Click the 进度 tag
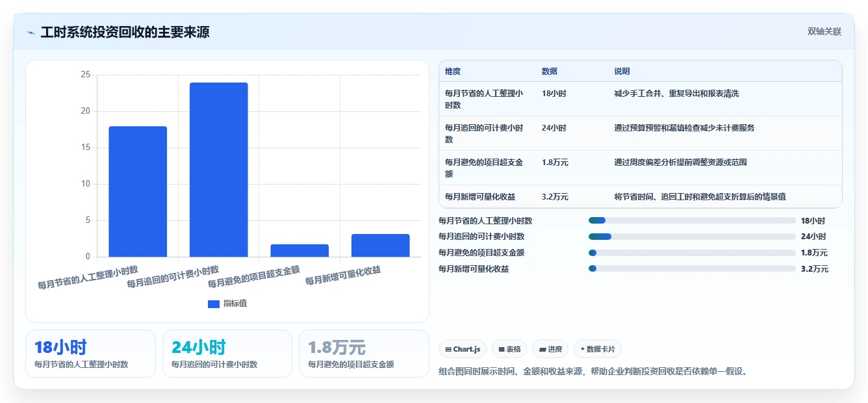 click(x=550, y=349)
